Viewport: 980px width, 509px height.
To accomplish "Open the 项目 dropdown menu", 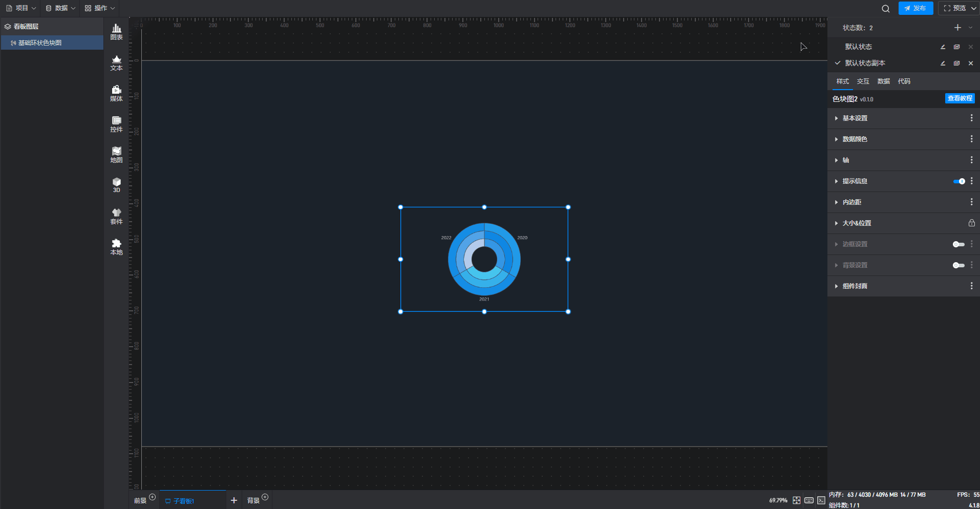I will (21, 8).
